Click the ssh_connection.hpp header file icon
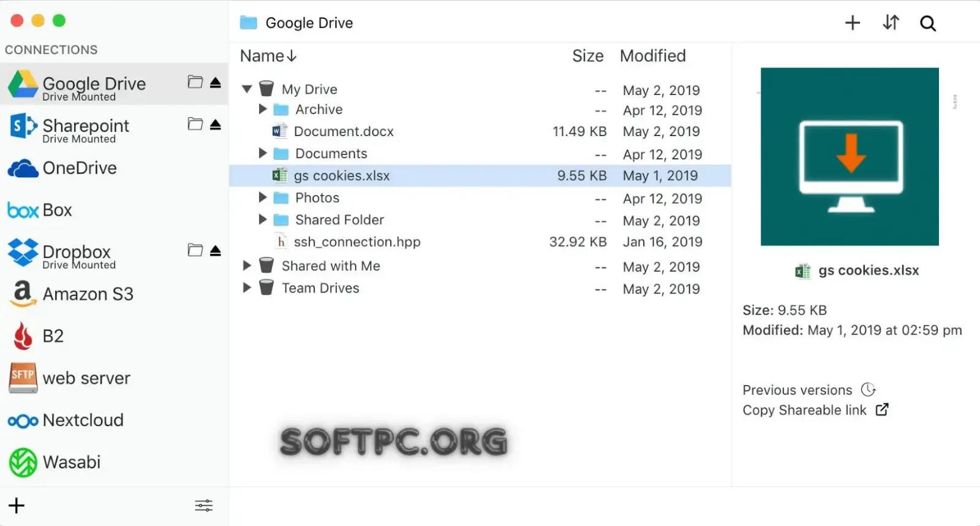The image size is (980, 526). [x=281, y=242]
